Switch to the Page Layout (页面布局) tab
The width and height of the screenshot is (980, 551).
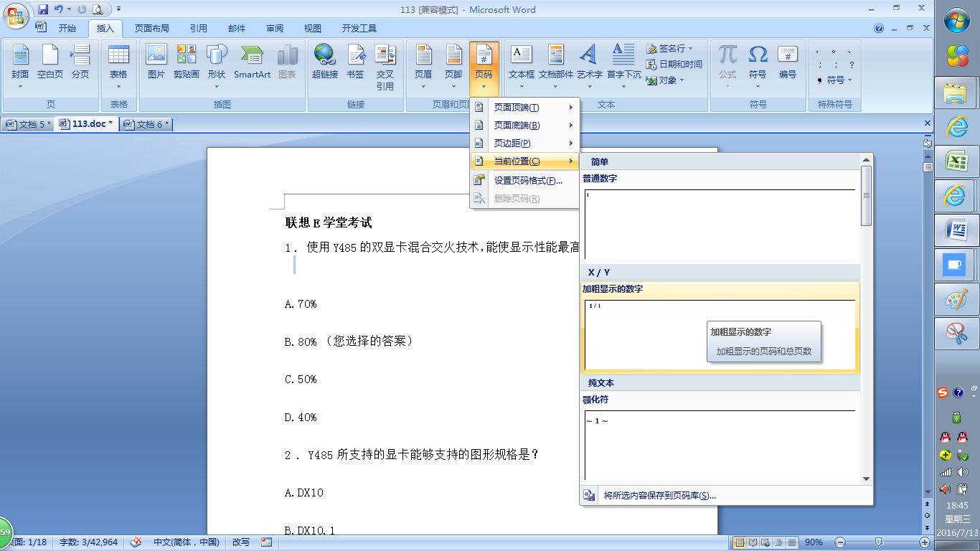click(152, 29)
